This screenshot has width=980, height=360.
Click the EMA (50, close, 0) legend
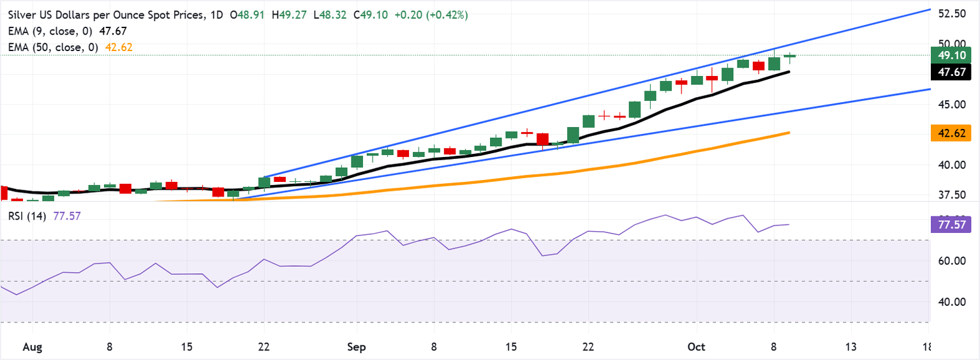[50, 47]
